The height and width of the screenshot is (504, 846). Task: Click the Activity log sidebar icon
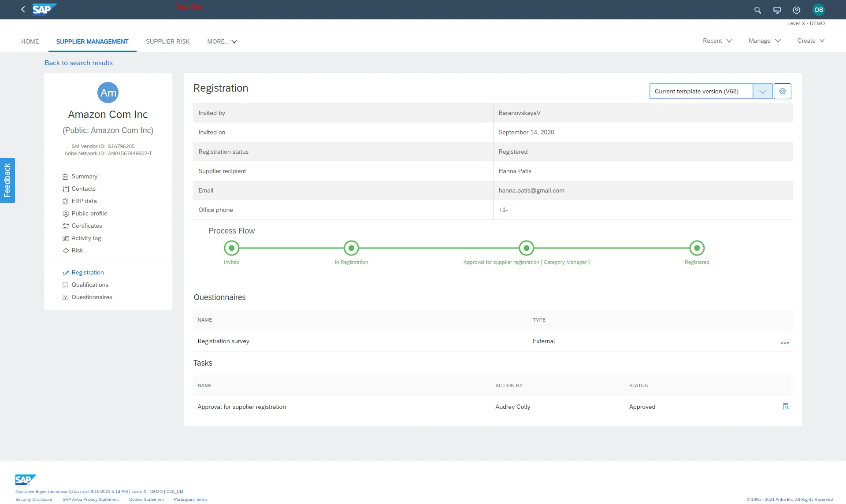65,238
